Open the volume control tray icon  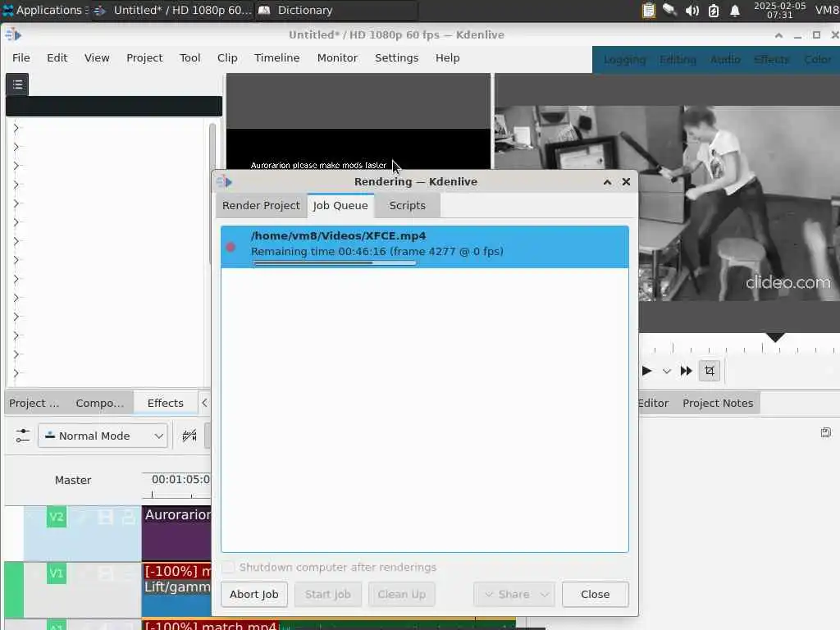692,10
